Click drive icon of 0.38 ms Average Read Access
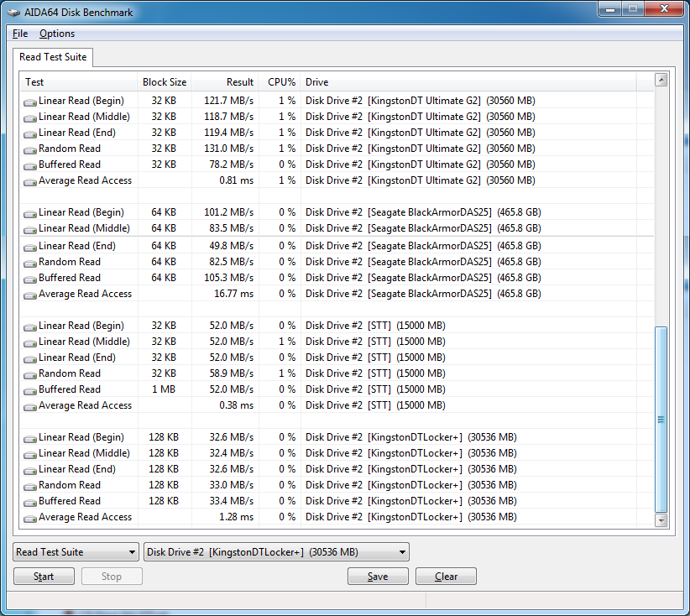690x616 pixels. 30,407
